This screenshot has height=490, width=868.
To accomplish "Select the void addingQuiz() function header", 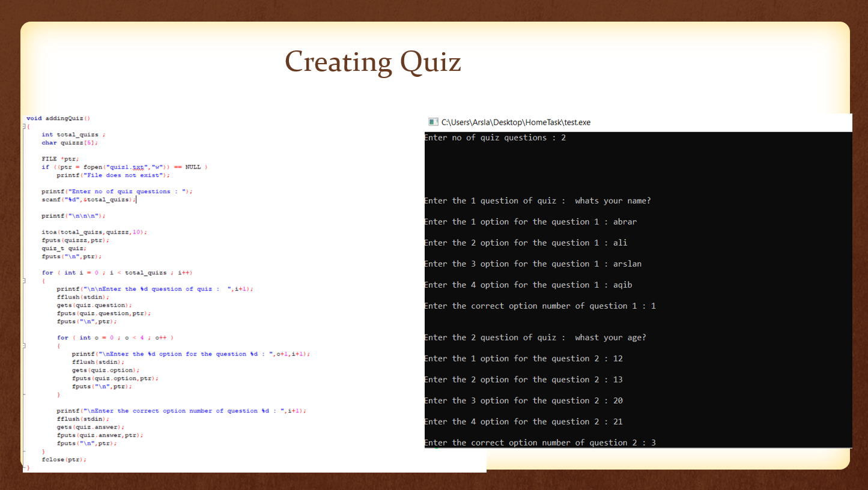I will point(57,118).
